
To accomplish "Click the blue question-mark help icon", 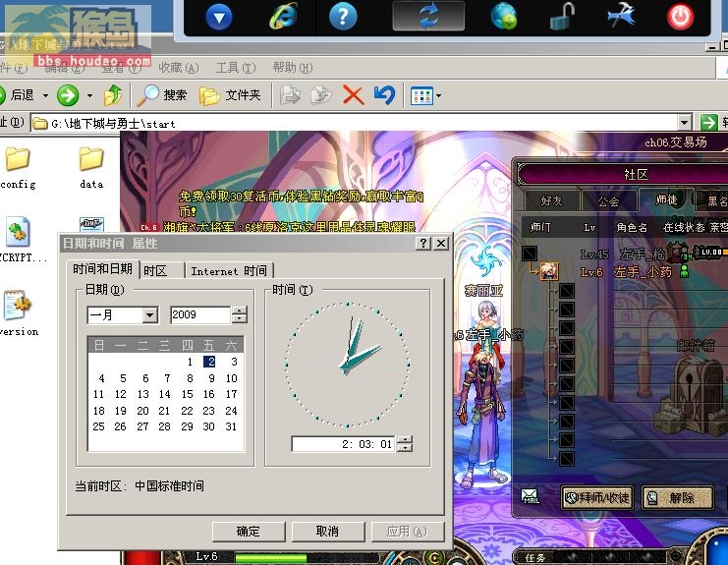I will 343,17.
